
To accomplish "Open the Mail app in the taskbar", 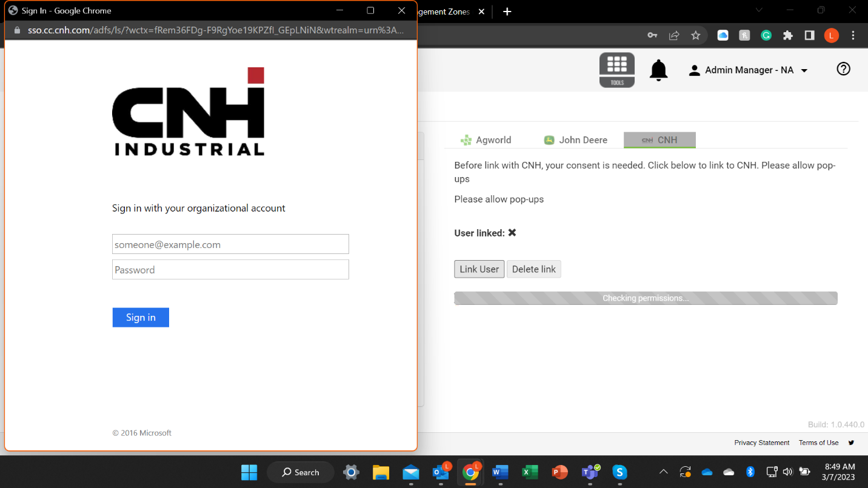I will coord(410,472).
